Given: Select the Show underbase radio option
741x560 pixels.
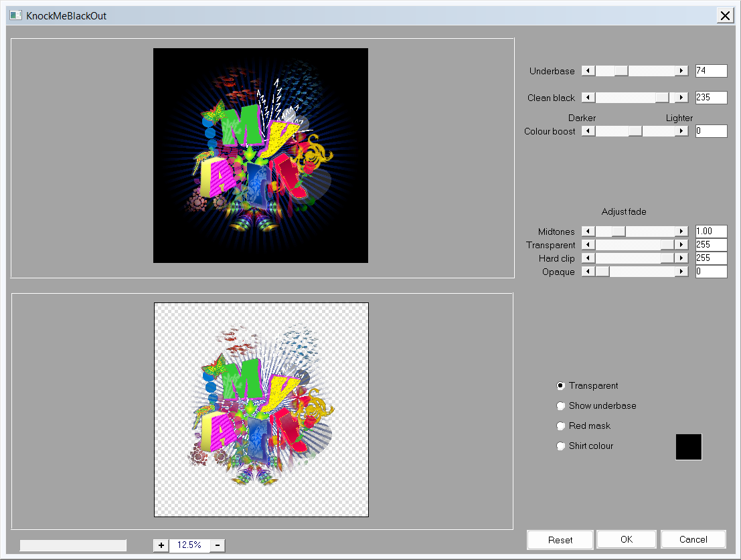Looking at the screenshot, I should pos(561,405).
